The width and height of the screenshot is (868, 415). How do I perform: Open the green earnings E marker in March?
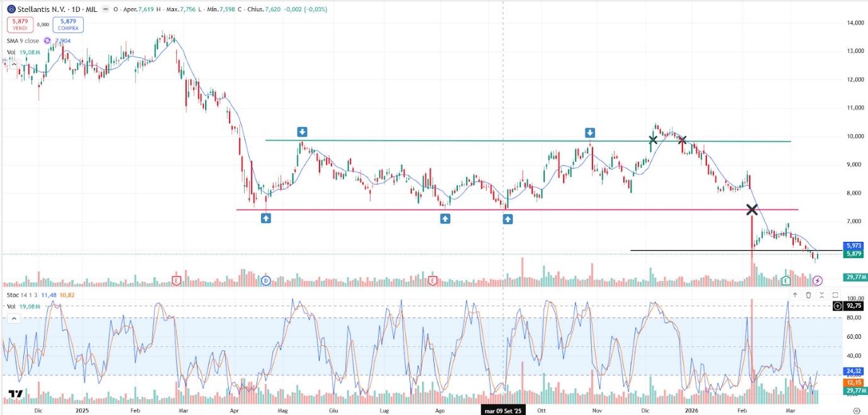[786, 280]
